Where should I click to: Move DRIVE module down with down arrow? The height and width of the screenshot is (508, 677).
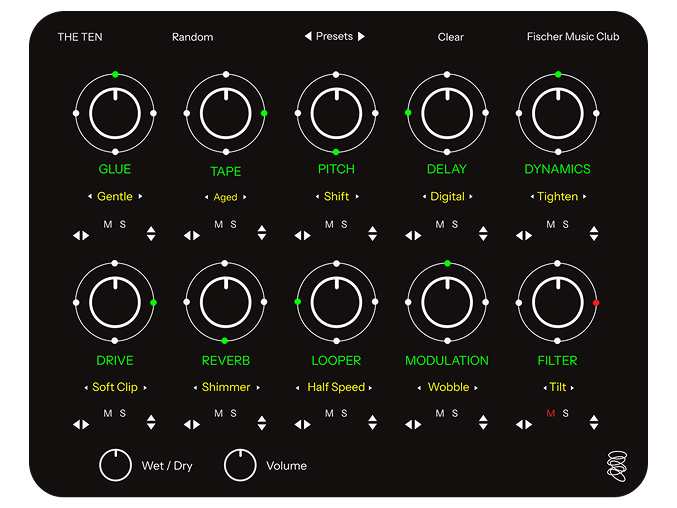point(151,426)
